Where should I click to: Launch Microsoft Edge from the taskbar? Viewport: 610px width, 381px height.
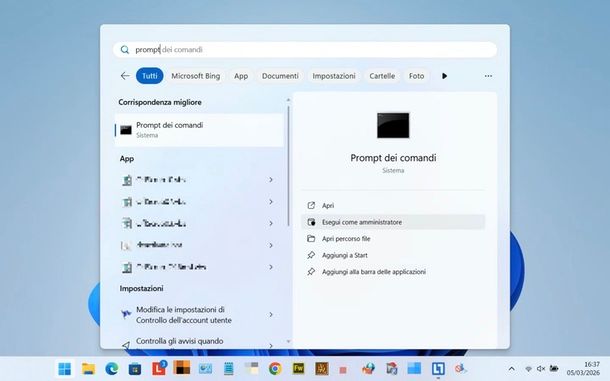pos(112,369)
